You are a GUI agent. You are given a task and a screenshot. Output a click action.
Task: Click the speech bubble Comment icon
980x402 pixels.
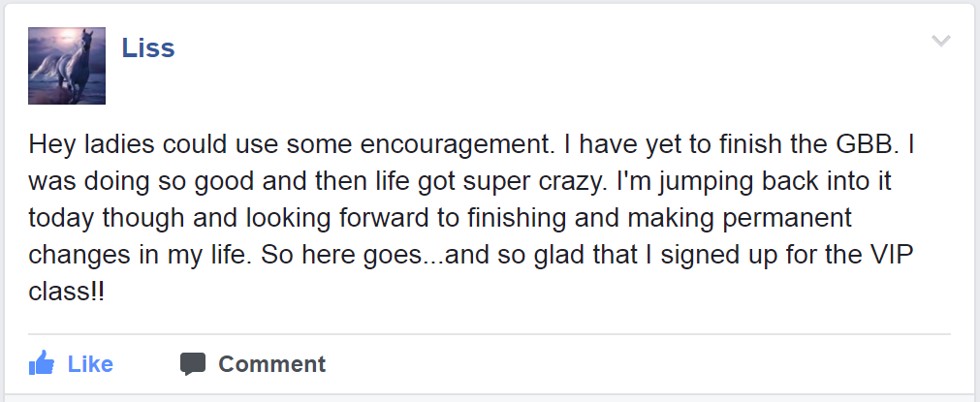pyautogui.click(x=193, y=364)
